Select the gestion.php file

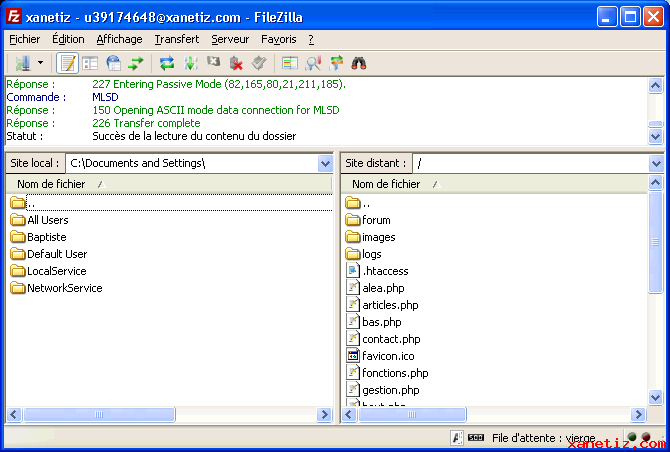coord(382,390)
